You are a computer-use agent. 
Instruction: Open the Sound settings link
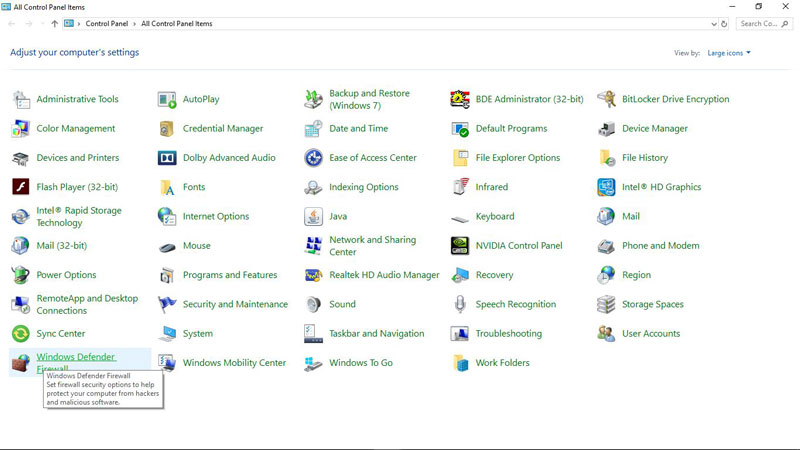click(342, 305)
